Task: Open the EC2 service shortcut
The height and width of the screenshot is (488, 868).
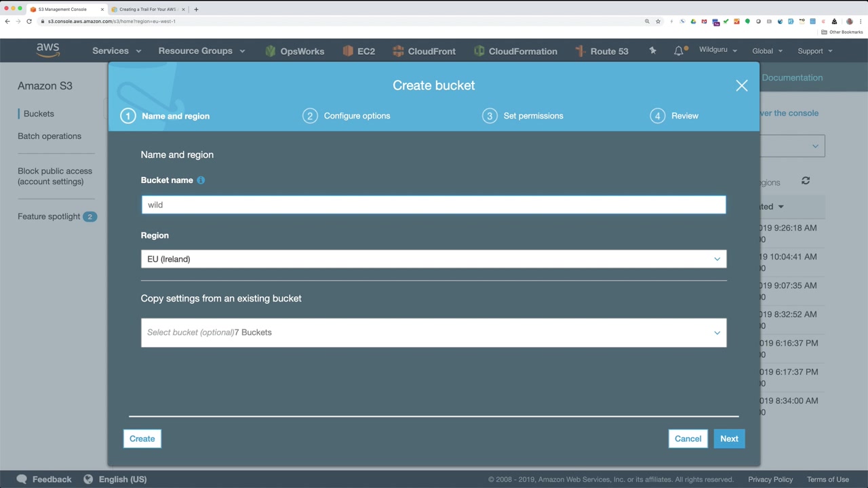Action: [x=359, y=51]
